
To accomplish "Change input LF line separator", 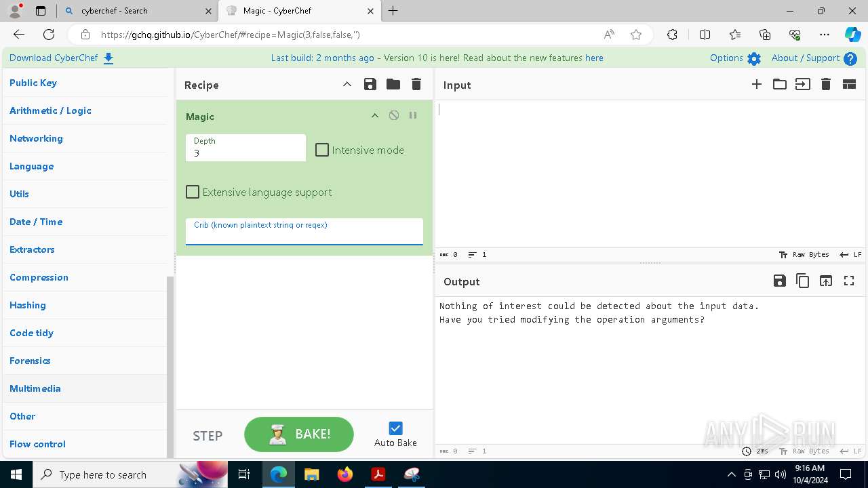I will tap(850, 255).
